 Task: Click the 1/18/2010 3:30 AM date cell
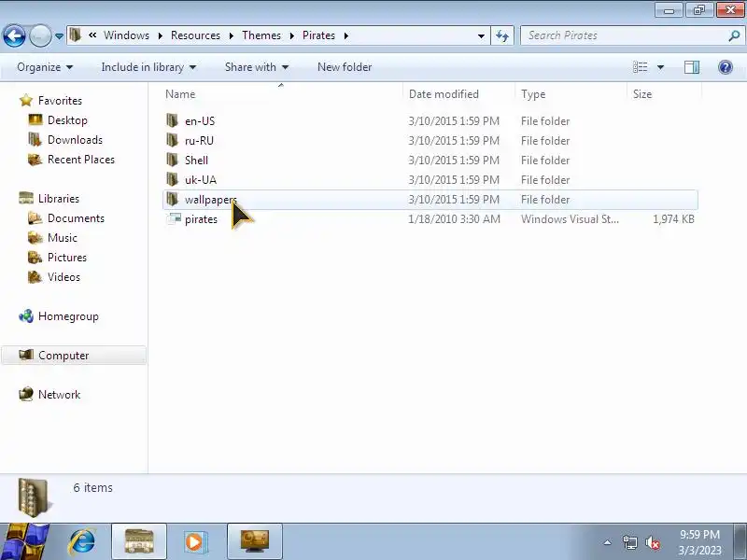coord(454,219)
